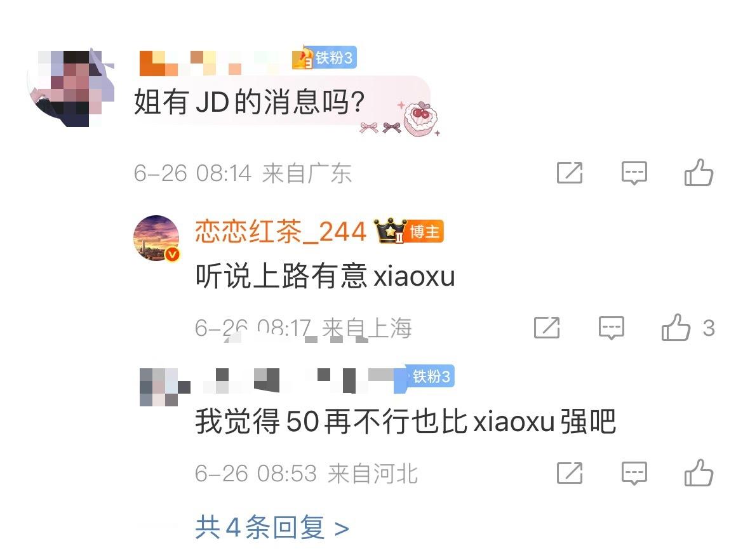The image size is (743, 560).
Task: Expand all 4 replies with 共4条回复
Action: click(272, 528)
